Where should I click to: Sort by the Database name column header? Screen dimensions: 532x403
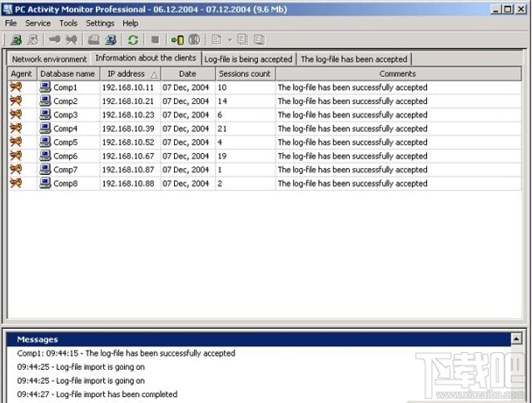pyautogui.click(x=67, y=73)
